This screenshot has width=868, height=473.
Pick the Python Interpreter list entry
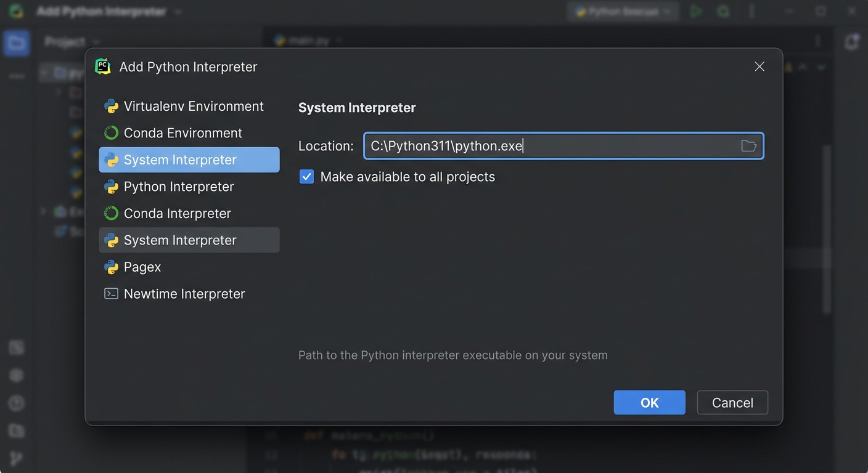[x=189, y=187]
